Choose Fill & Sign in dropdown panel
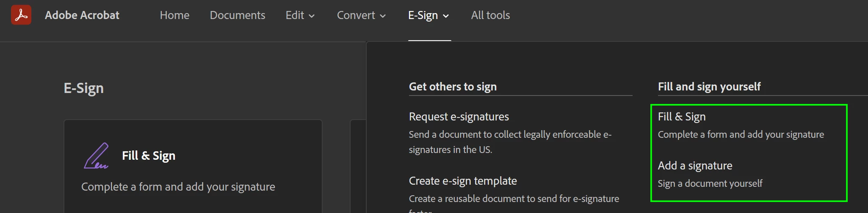The height and width of the screenshot is (213, 868). tap(682, 117)
